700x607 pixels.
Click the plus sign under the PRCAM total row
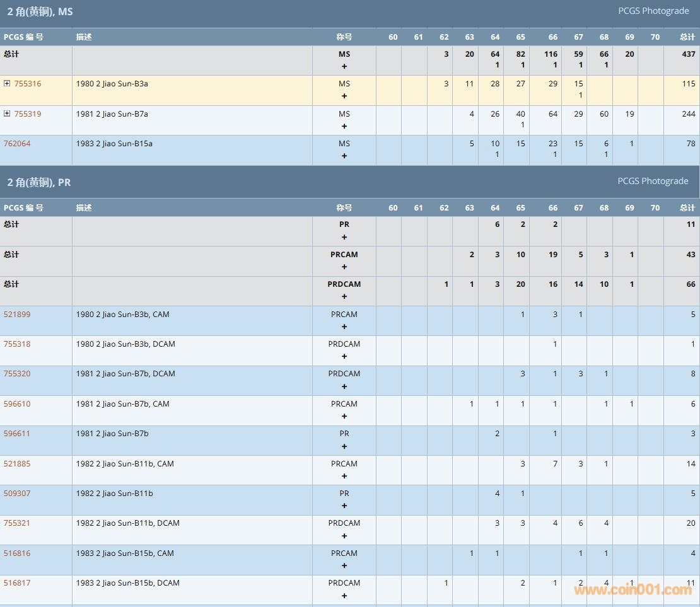[344, 267]
